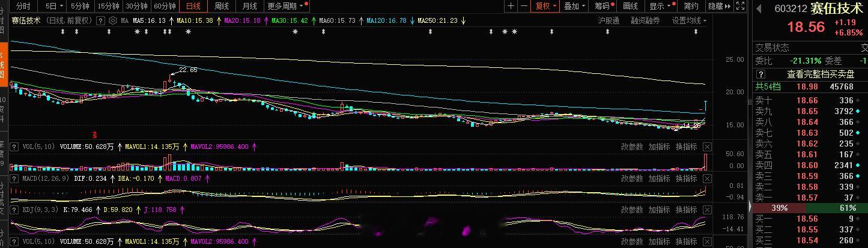Select 日线 daily chart tab
The width and height of the screenshot is (868, 248).
click(x=193, y=6)
